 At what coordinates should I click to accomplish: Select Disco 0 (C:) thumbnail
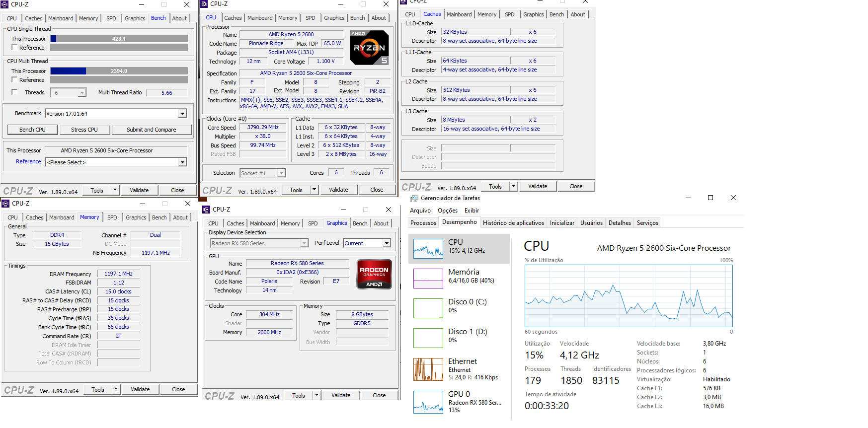coord(428,308)
